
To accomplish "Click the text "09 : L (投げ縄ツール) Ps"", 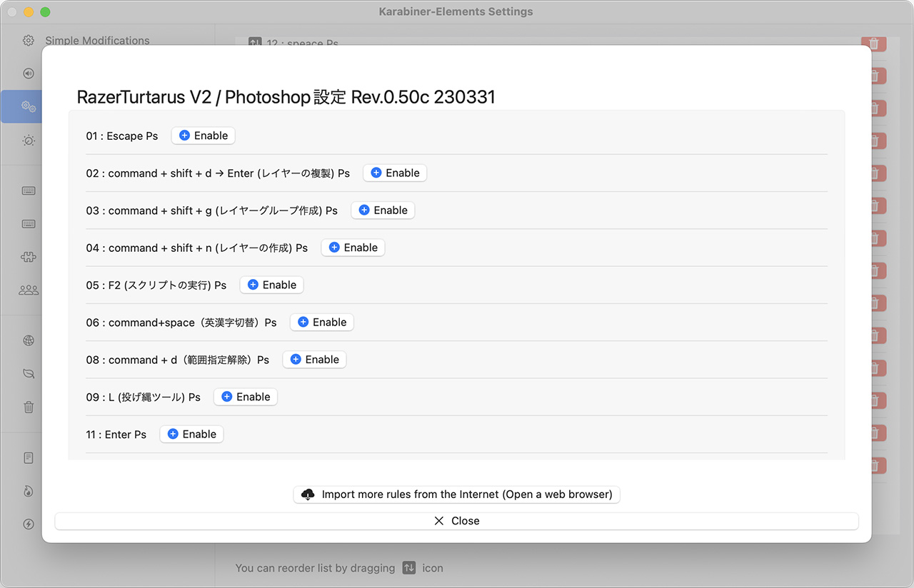I will click(144, 397).
